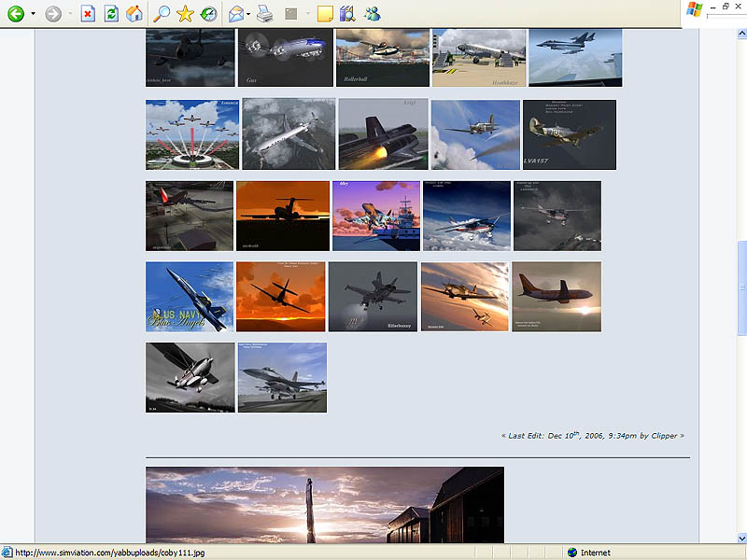Open the Search magnifier tool
Screen dimensions: 747x560
162,14
